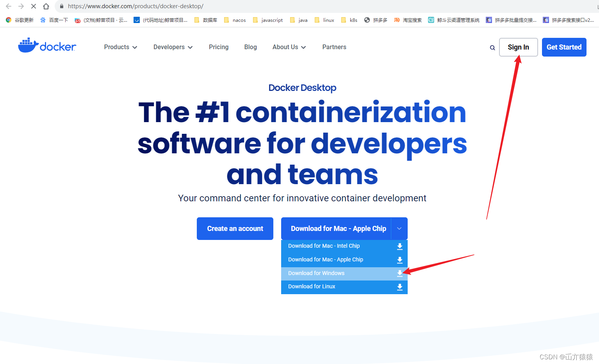Open the nacos bookmark folder

[x=235, y=20]
